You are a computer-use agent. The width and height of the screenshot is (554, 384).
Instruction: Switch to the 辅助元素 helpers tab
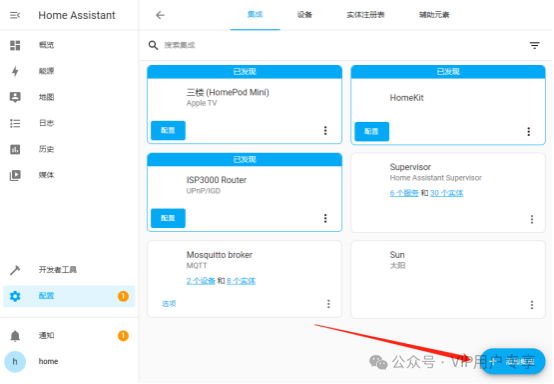434,15
